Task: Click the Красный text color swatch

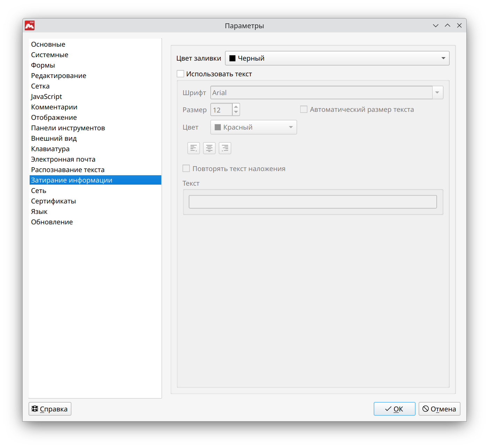Action: click(218, 127)
